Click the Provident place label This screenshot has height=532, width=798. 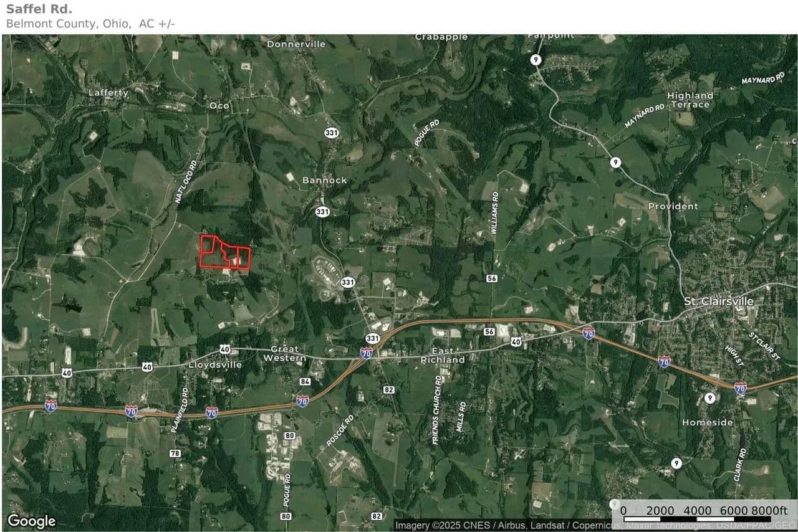coord(673,206)
